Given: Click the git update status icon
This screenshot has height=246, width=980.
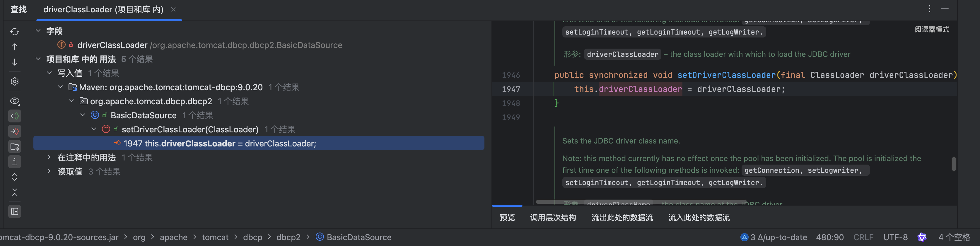Looking at the screenshot, I should tap(744, 237).
